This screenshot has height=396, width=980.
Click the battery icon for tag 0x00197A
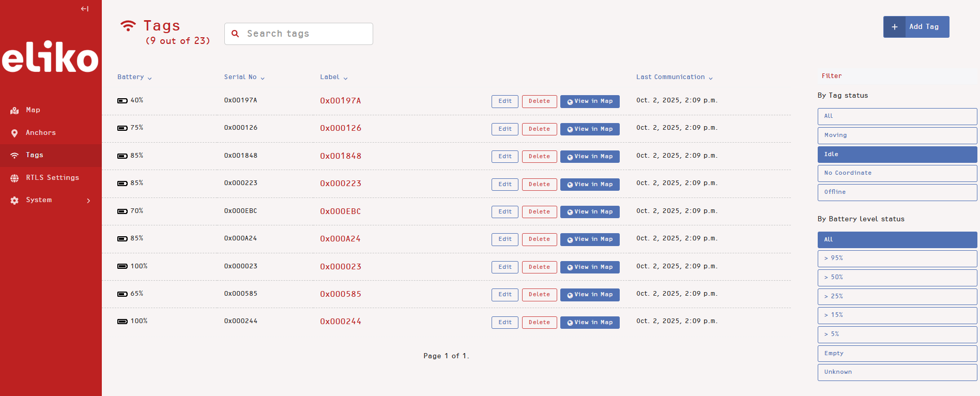click(x=122, y=101)
